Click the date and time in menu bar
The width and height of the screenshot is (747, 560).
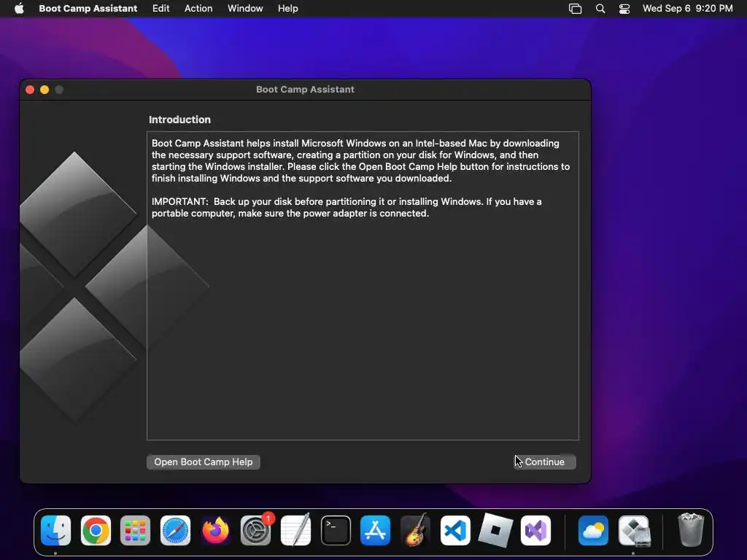point(687,9)
